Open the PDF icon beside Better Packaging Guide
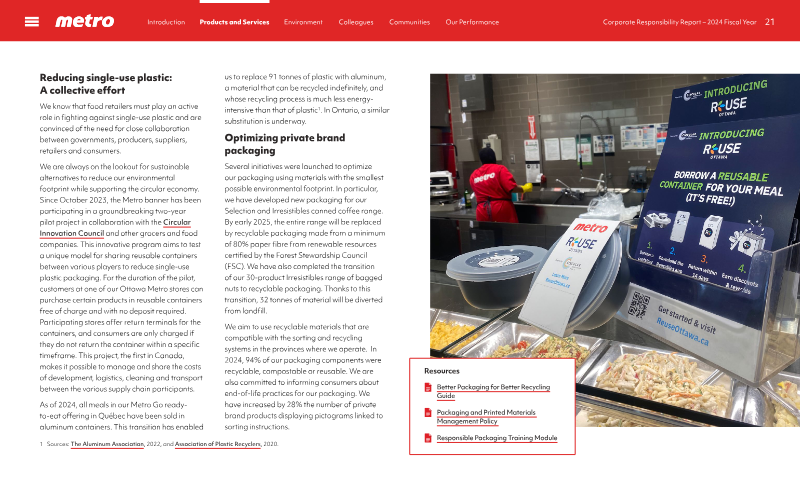Screen dimensions: 800x485 (428, 388)
